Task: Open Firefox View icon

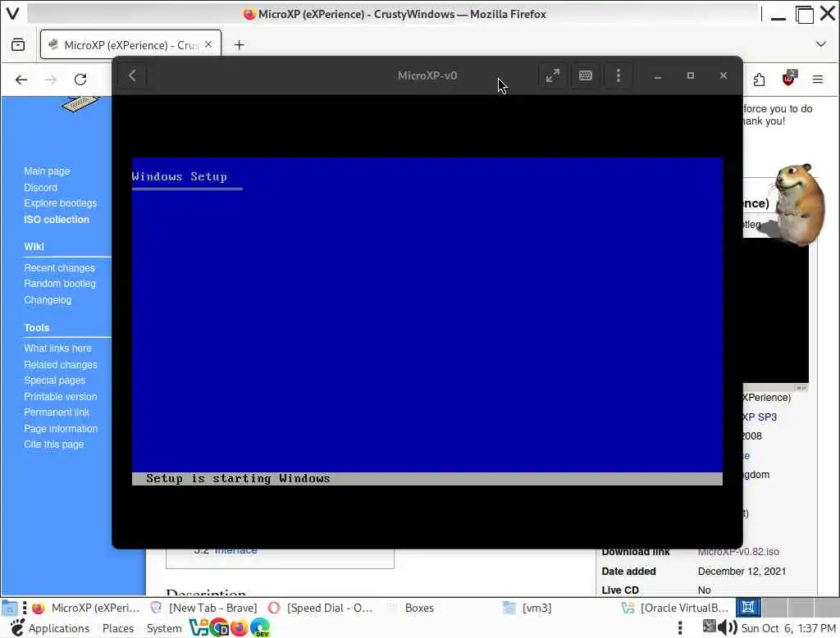Action: pos(18,44)
